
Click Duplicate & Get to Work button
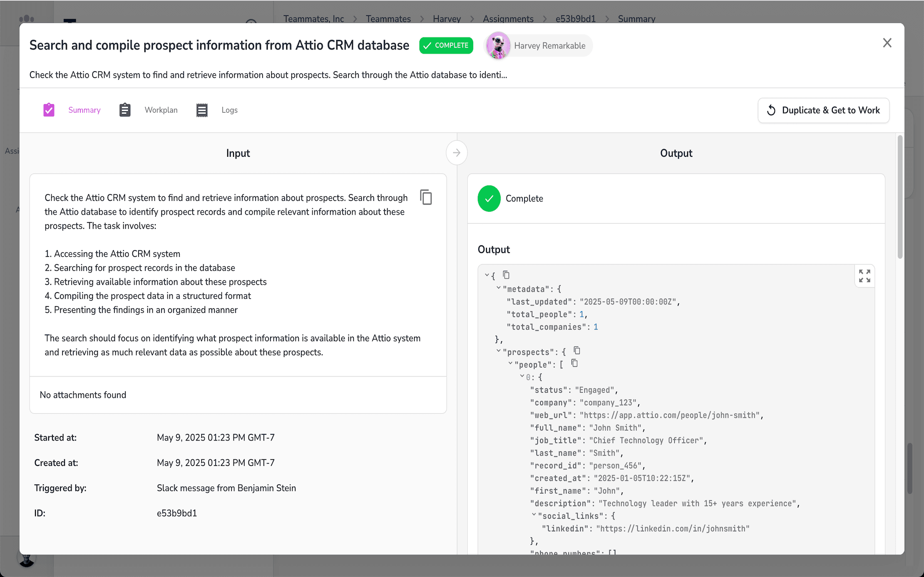tap(823, 110)
